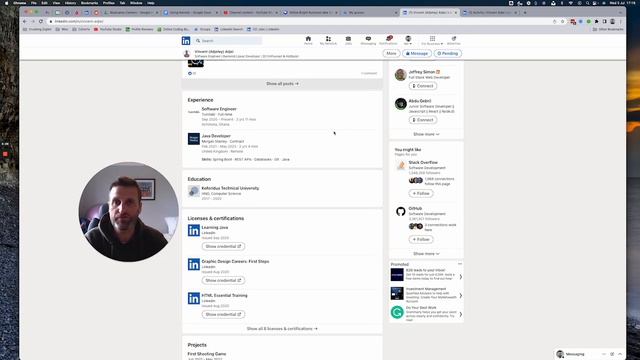Click LinkedIn logo beside Learning Java
This screenshot has width=640, height=360.
pos(193,230)
